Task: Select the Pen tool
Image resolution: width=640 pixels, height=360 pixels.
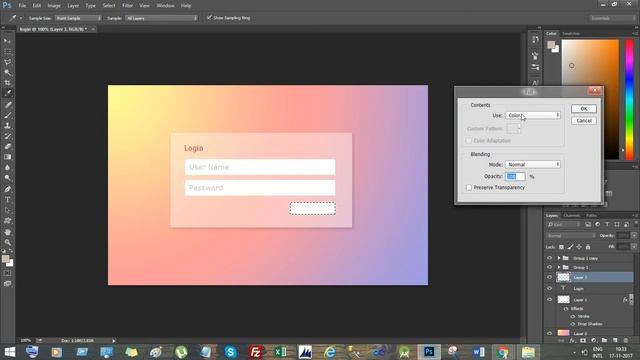Action: coord(7,189)
